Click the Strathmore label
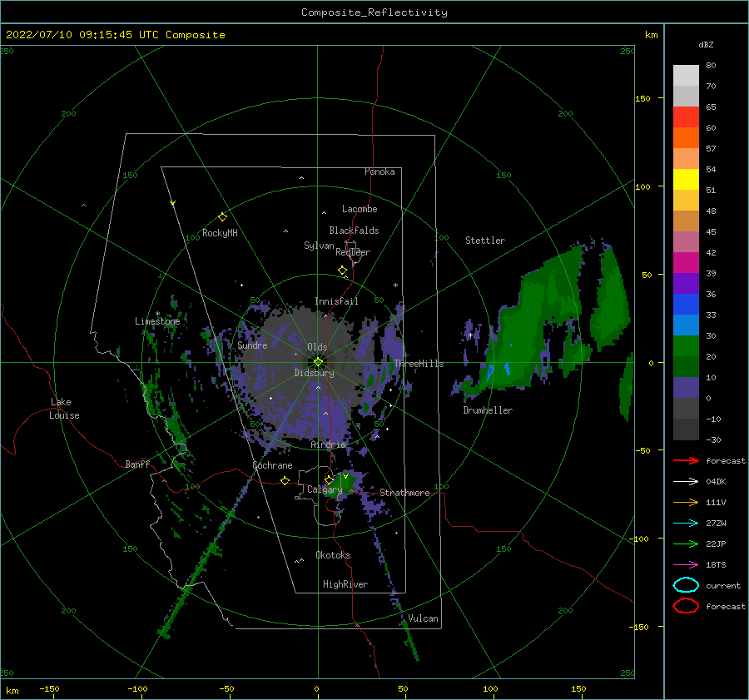749x700 pixels. (404, 493)
